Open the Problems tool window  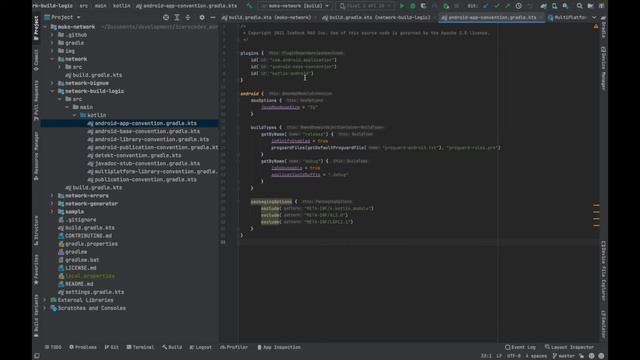click(83, 347)
